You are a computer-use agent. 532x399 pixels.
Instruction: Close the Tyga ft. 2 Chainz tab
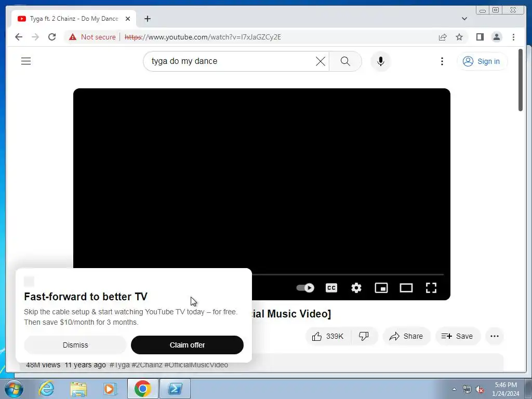[128, 19]
